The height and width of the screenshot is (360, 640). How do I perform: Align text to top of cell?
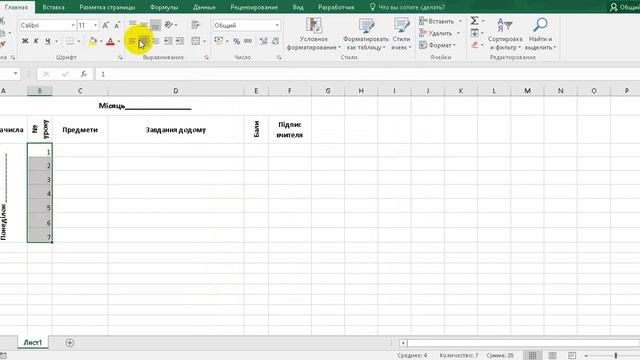133,25
